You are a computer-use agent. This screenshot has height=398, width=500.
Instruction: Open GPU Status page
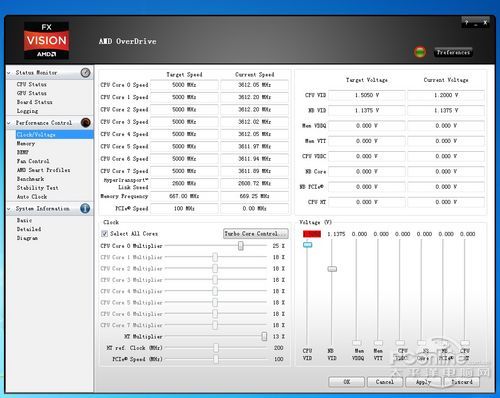(32, 93)
